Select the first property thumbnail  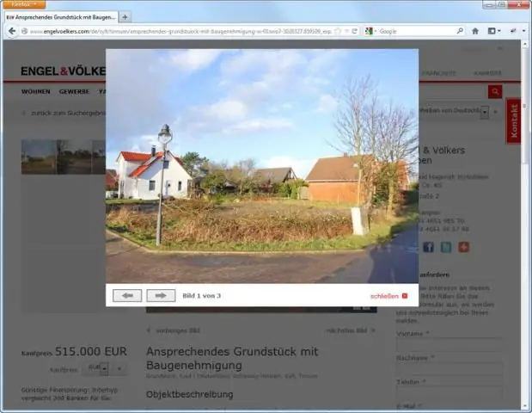click(39, 157)
